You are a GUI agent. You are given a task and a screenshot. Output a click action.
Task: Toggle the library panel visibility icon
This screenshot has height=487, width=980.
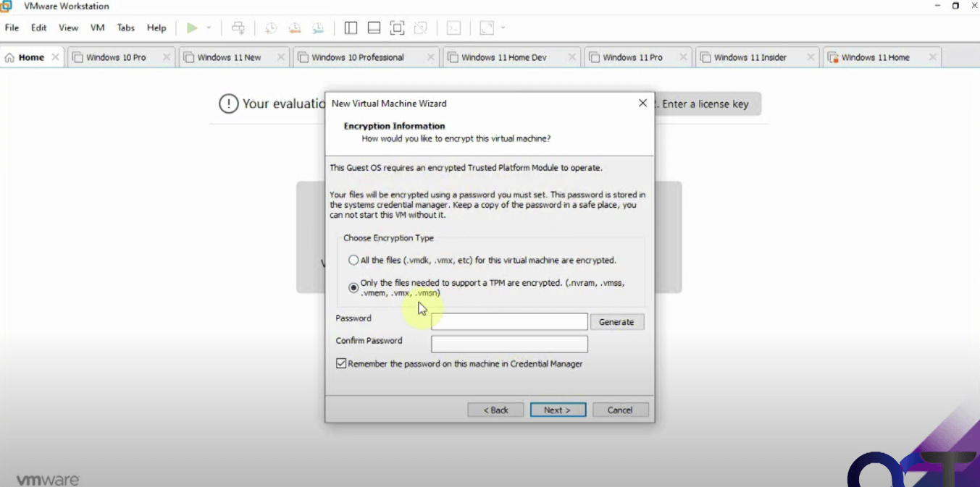coord(351,27)
